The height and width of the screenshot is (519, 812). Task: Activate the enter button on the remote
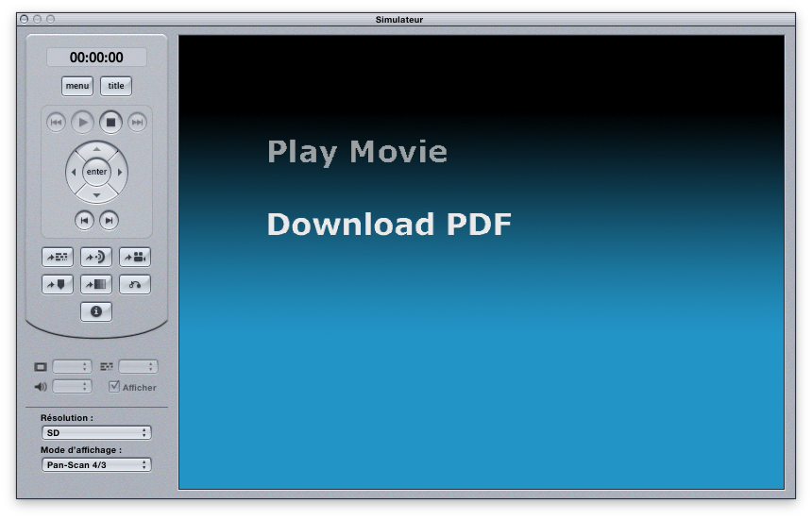click(97, 172)
